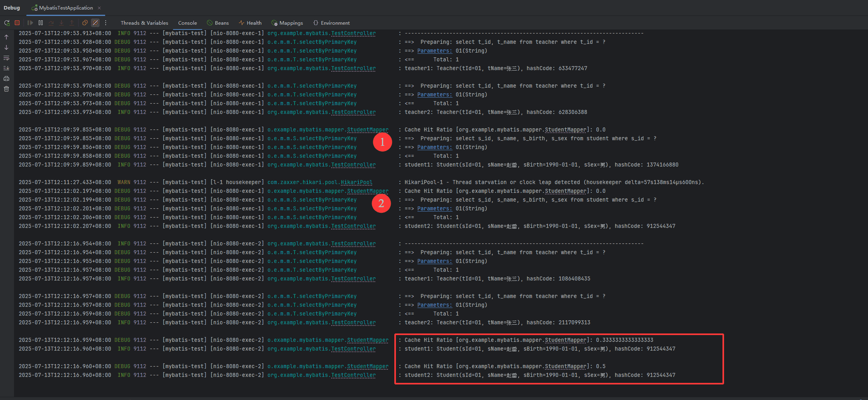Image resolution: width=868 pixels, height=400 pixels.
Task: Click the Cache Hit Ratio 0.3333333333333333 value
Action: (624, 340)
